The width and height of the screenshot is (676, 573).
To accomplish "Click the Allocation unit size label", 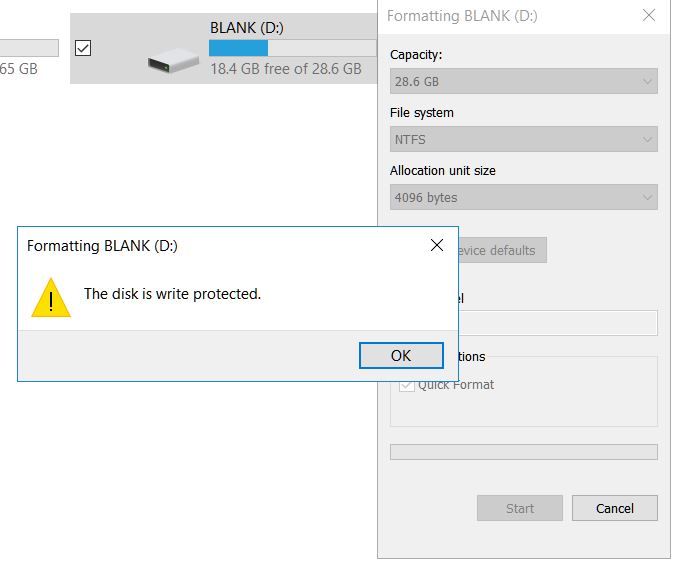I will tap(443, 171).
